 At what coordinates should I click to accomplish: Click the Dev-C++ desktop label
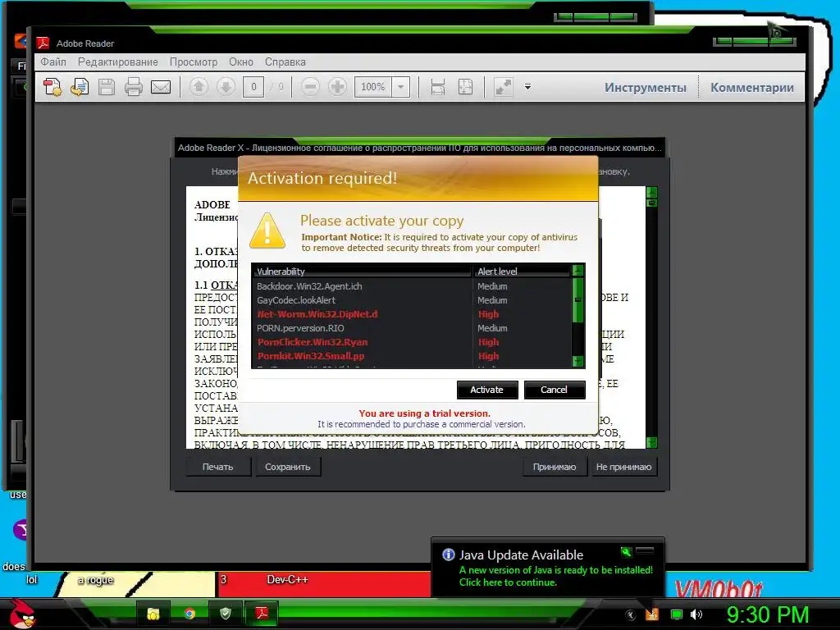coord(287,580)
